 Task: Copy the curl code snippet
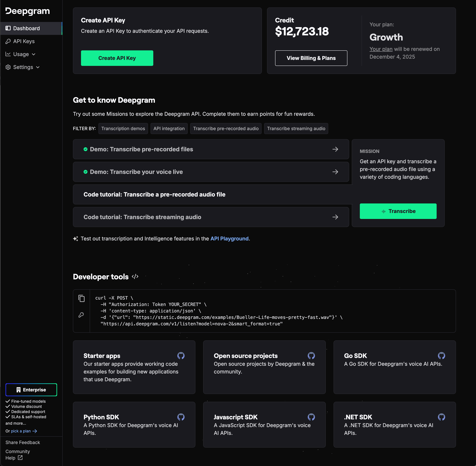coord(81,298)
